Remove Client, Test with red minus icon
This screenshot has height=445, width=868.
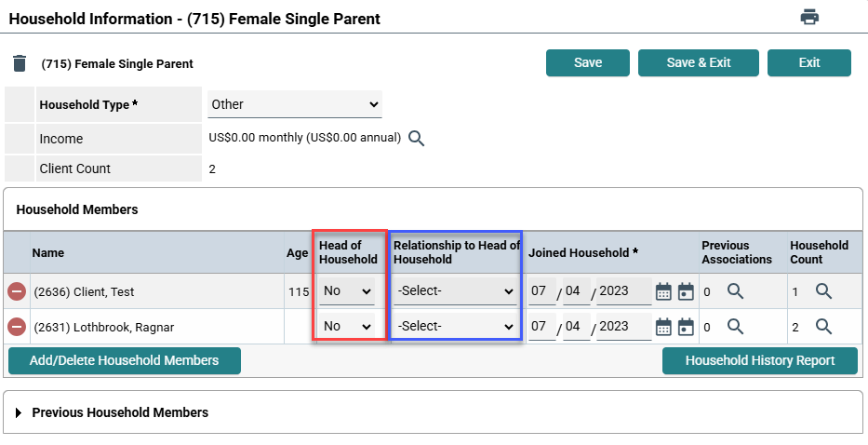coord(17,291)
